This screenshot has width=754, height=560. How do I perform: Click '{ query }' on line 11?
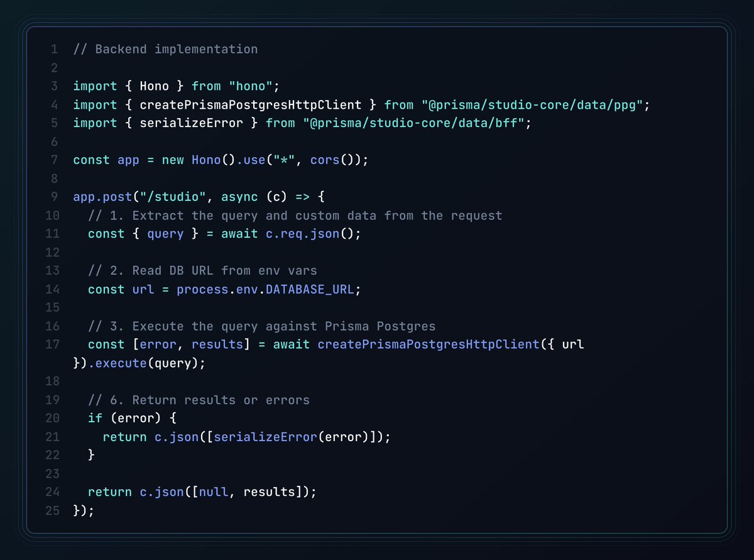tap(165, 234)
